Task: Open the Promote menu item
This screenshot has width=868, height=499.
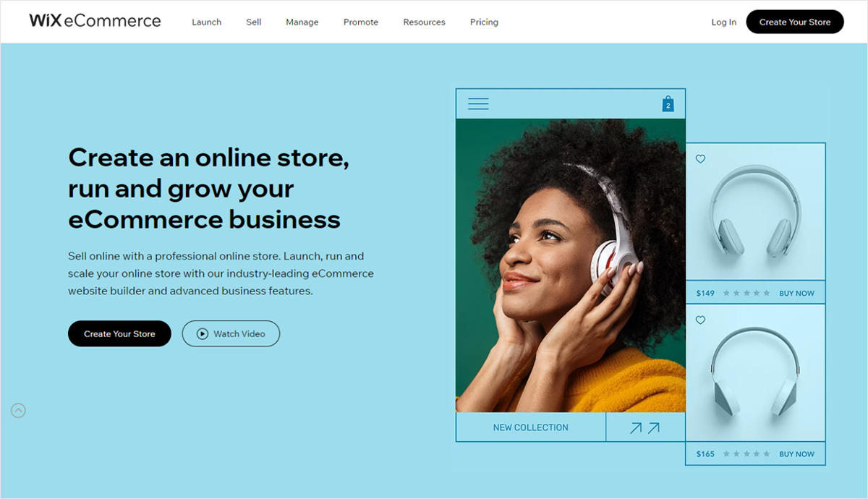Action: pyautogui.click(x=361, y=22)
